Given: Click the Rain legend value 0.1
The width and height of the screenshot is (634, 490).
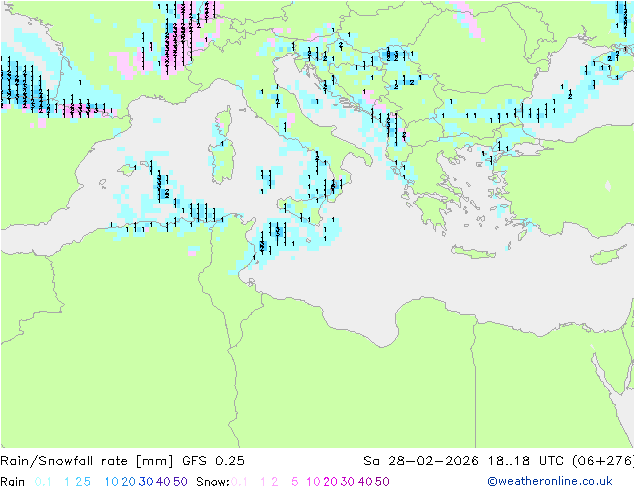Looking at the screenshot, I should [x=43, y=482].
